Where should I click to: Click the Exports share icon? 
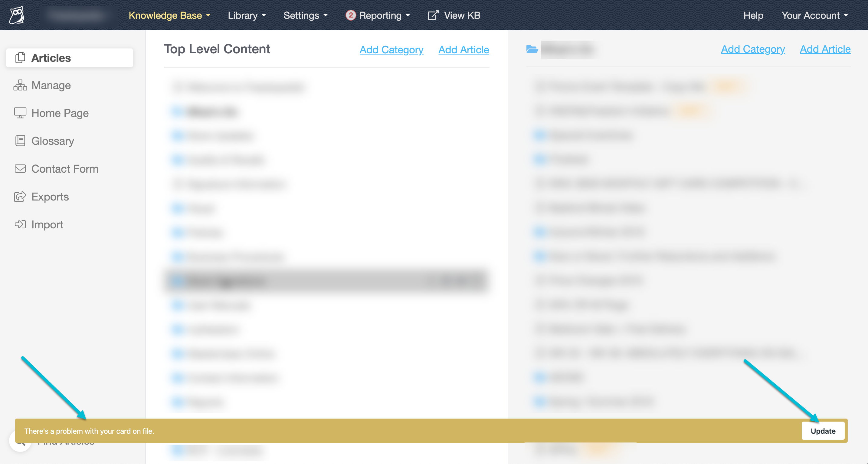[20, 197]
